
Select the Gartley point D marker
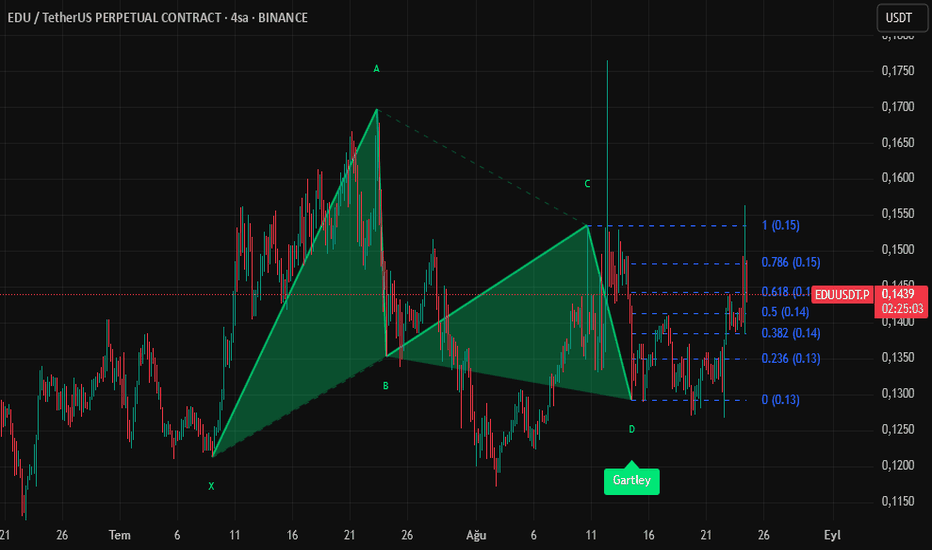631,429
